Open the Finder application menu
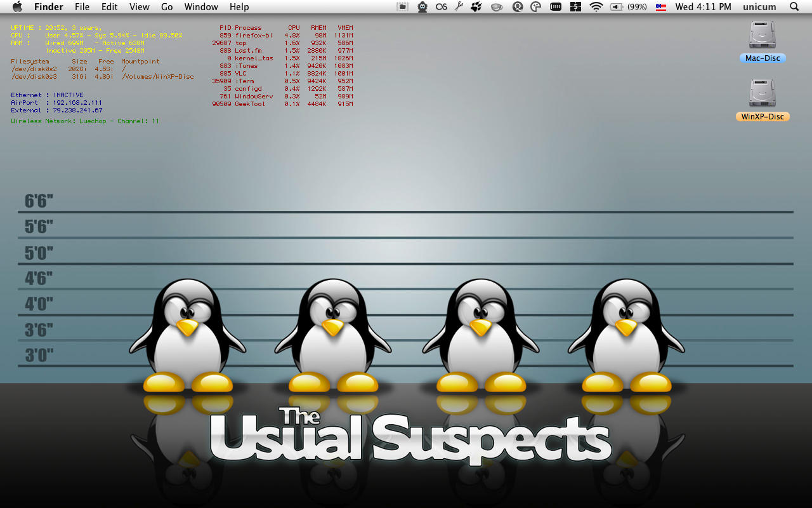 click(x=49, y=7)
